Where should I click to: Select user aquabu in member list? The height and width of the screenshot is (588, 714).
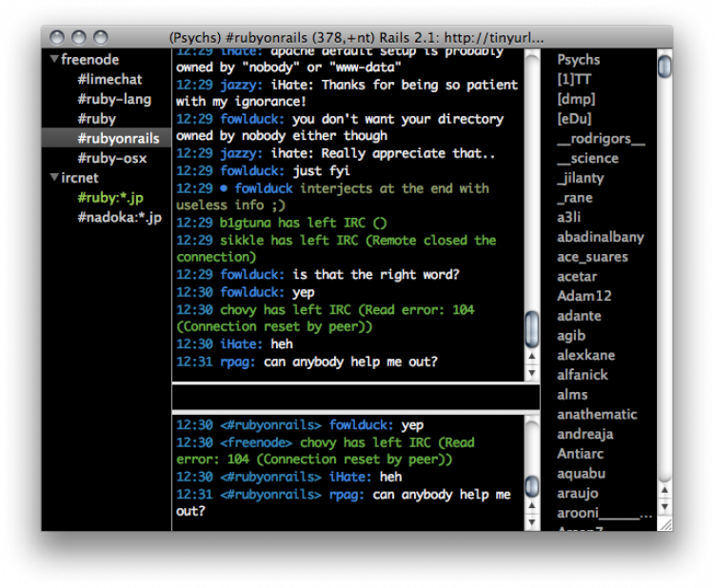(x=581, y=473)
